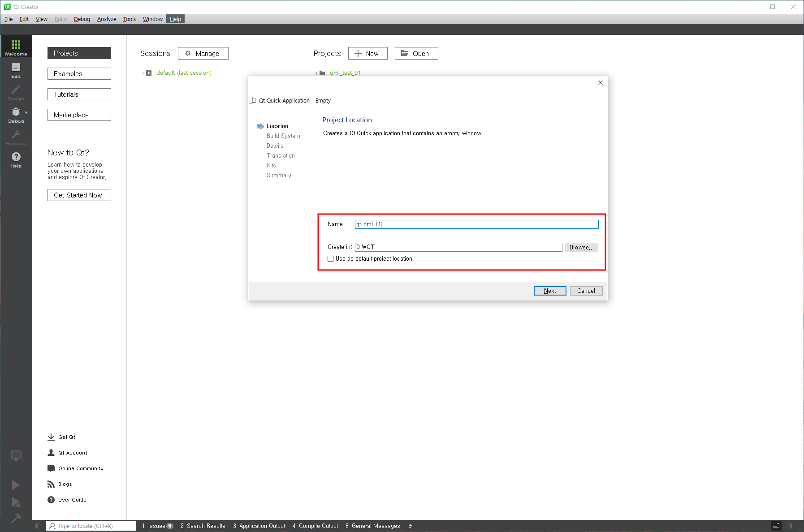Click Get Started Now button

point(79,195)
